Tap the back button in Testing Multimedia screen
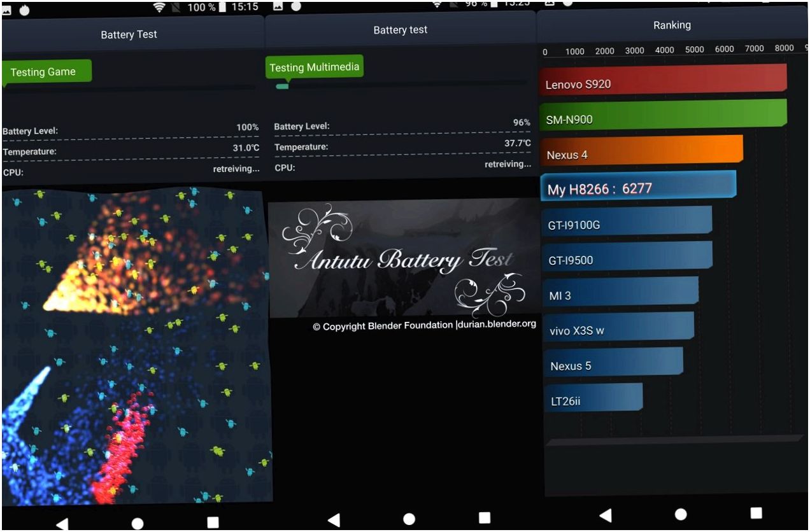This screenshot has height=532, width=810. point(333,520)
